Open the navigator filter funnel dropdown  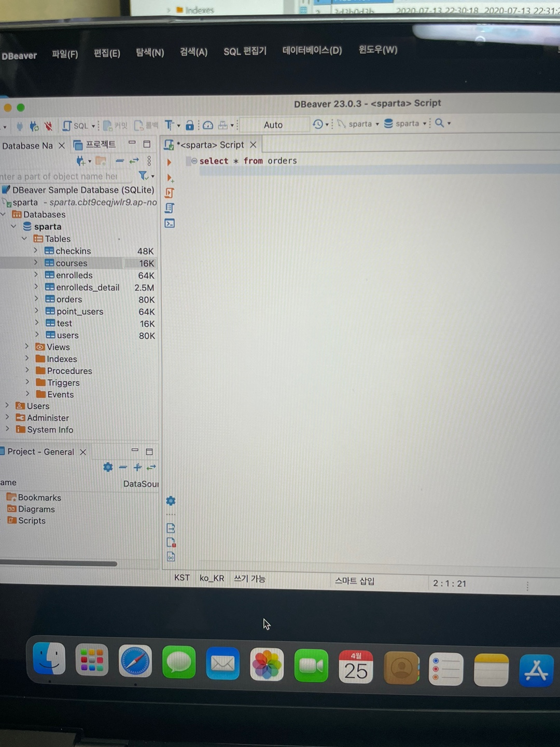click(146, 176)
